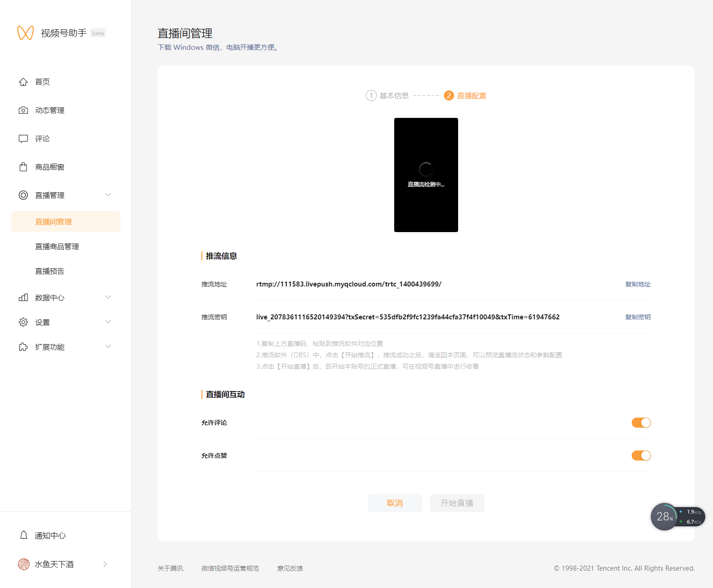Screen dimensions: 713x588
Task: Click the black stream preview thumbnail
Action: tap(426, 175)
